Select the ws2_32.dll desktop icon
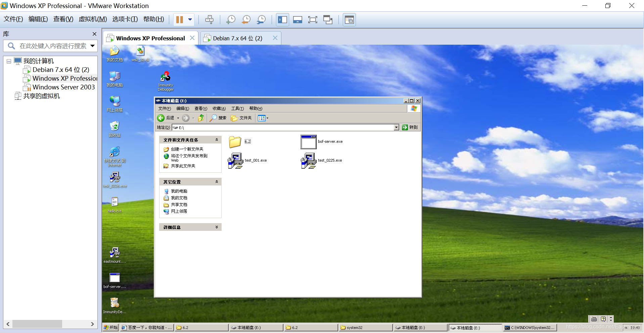Viewport: 644px width, 333px height. (x=140, y=54)
